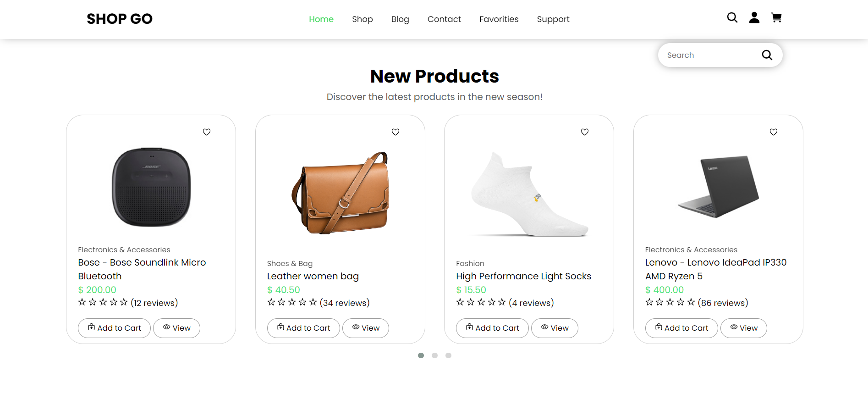
Task: Open search using the navbar magnifier icon
Action: 732,17
